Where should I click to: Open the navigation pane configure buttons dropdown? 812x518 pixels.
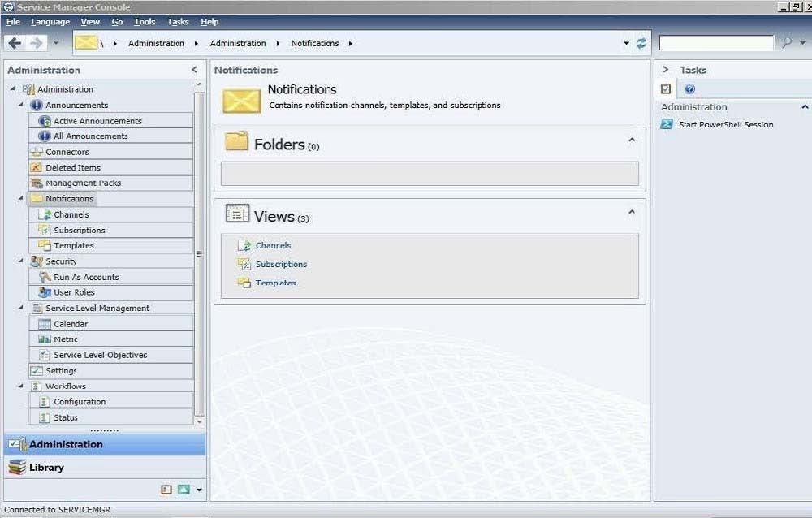(x=200, y=490)
